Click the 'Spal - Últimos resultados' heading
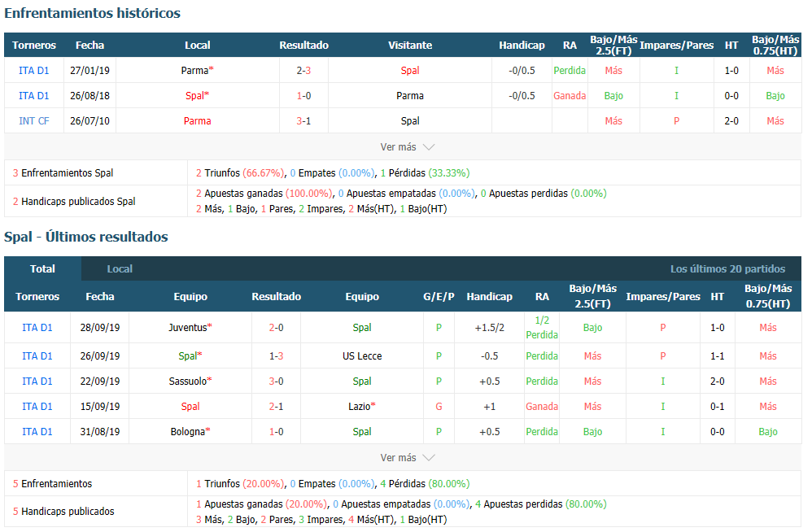Viewport: 812px width, 532px height. click(86, 237)
